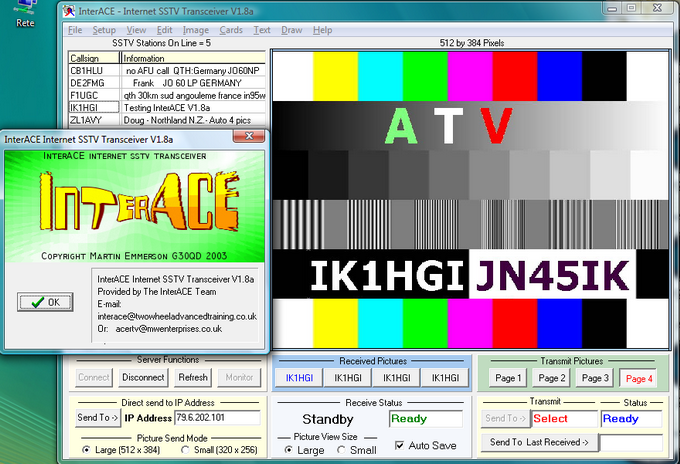680x464 pixels.
Task: Select first IK1HGI received picture in blue
Action: tap(299, 378)
